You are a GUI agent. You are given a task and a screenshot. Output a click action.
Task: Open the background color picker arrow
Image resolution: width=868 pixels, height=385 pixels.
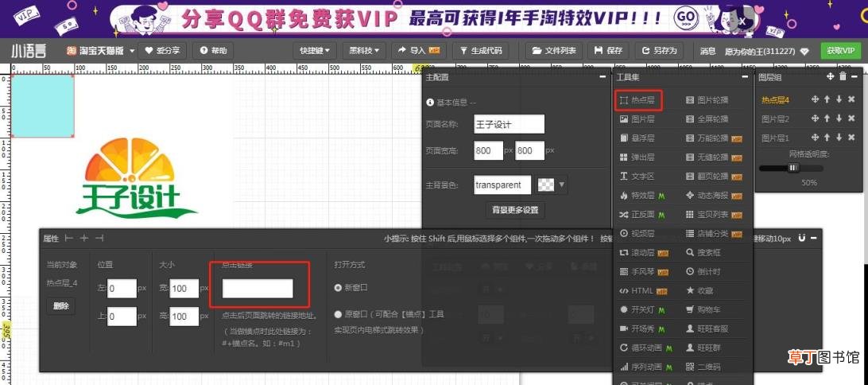[563, 185]
